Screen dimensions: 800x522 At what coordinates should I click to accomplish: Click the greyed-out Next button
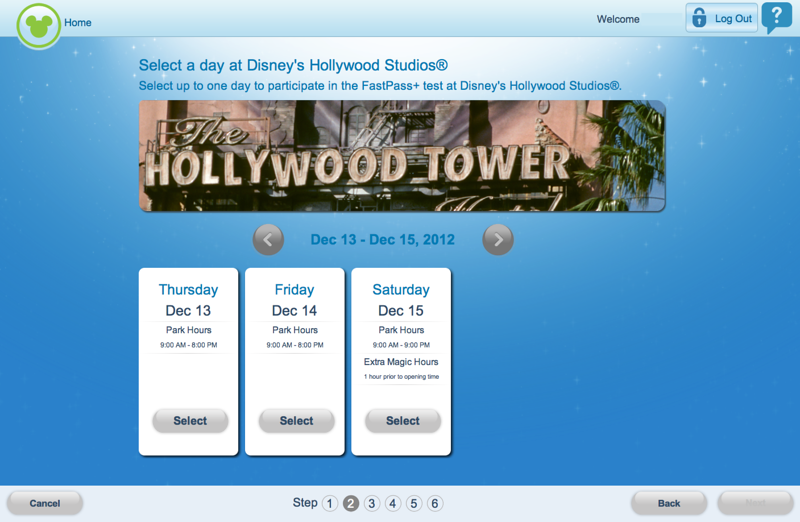[754, 503]
